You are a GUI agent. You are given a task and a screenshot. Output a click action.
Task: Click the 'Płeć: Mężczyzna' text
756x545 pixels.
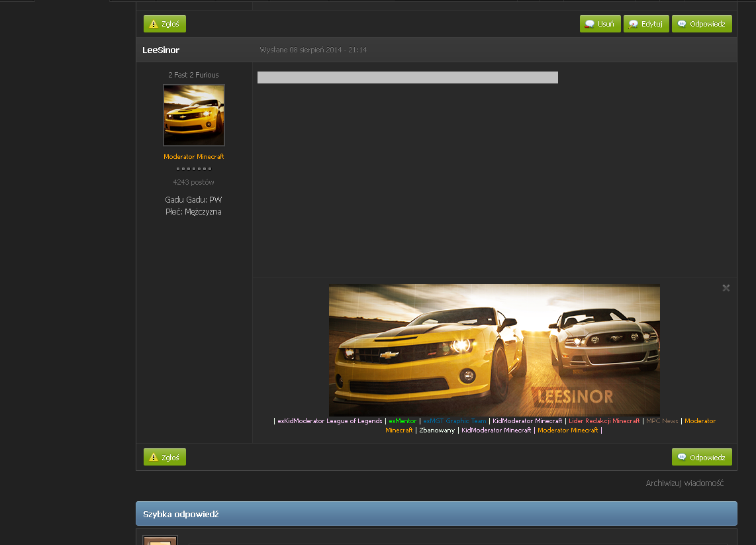(193, 212)
